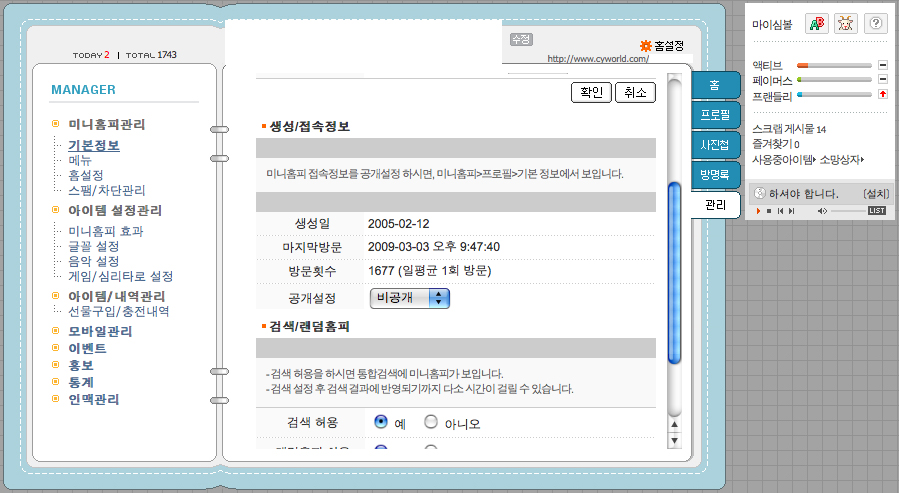The width and height of the screenshot is (899, 493).
Task: Click the 확인 confirm button
Action: 591,92
